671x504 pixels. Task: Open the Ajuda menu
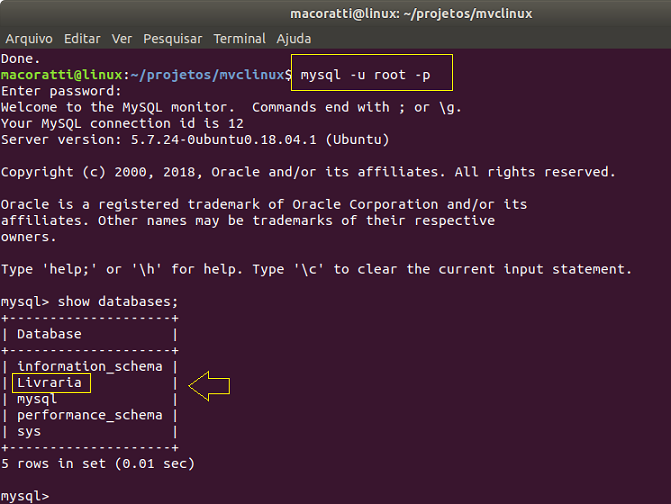pyautogui.click(x=294, y=39)
